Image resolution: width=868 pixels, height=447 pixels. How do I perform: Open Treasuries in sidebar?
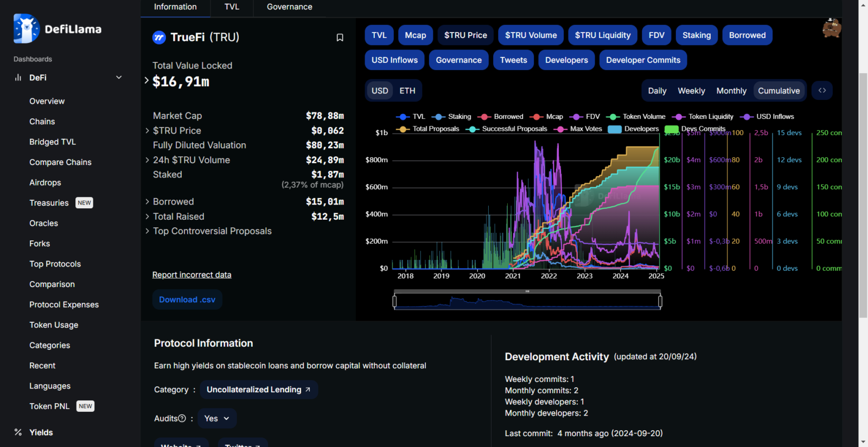[49, 203]
